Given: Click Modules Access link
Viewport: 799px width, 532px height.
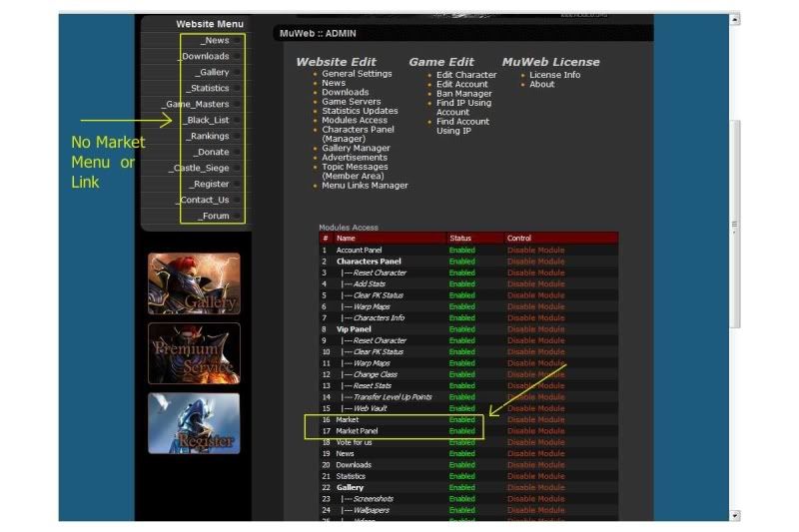Looking at the screenshot, I should (354, 120).
